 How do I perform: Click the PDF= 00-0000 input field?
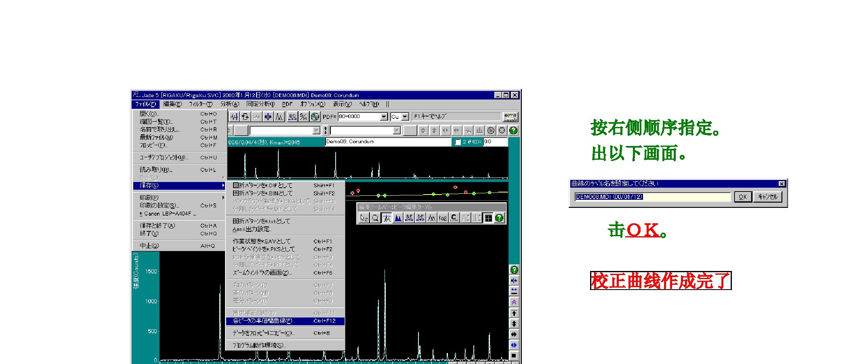(x=359, y=117)
